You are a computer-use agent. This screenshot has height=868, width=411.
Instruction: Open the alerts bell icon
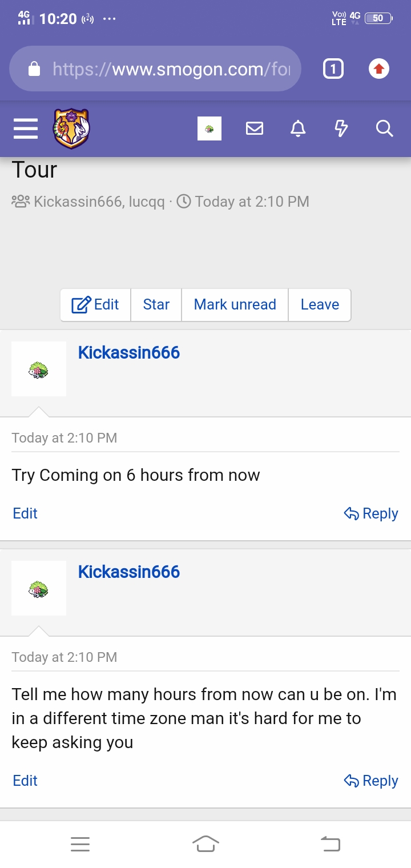click(298, 129)
